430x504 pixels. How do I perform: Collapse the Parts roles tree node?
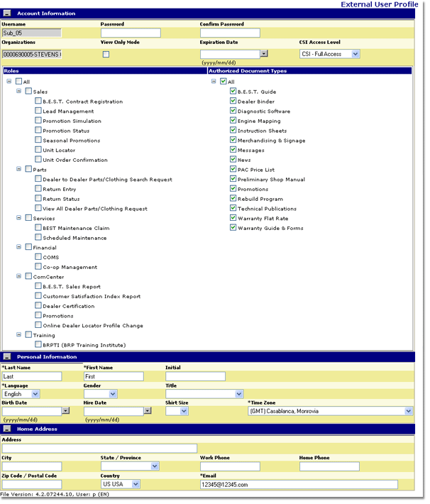click(19, 170)
